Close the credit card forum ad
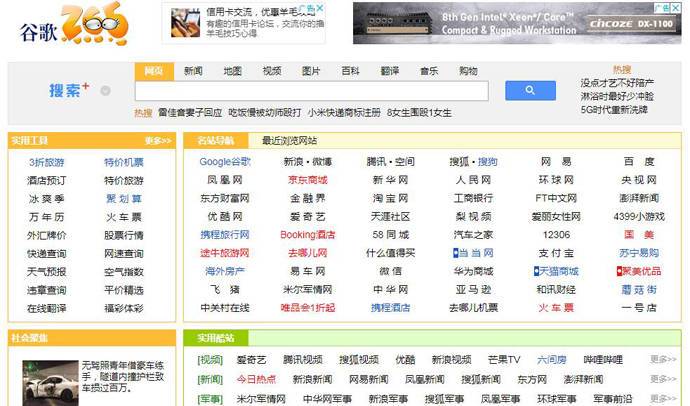The image size is (690, 406). [x=320, y=8]
